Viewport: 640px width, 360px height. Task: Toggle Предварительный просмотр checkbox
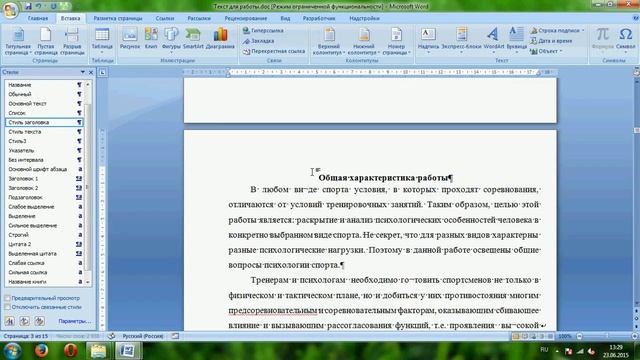(x=7, y=298)
